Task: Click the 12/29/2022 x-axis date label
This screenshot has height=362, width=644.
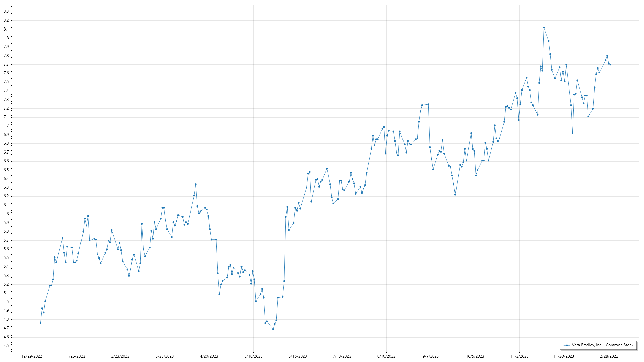Action: [32, 356]
